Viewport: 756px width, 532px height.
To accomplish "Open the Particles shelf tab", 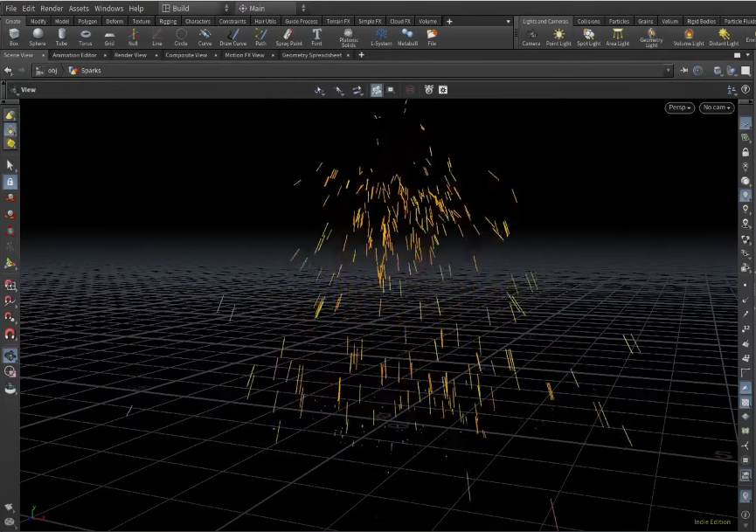I will [619, 21].
